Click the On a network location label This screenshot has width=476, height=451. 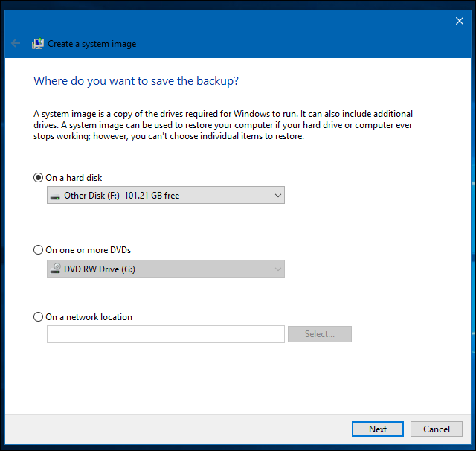pos(89,317)
